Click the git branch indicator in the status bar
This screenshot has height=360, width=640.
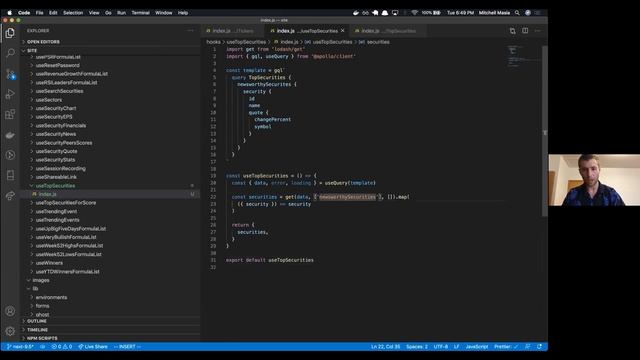20,347
